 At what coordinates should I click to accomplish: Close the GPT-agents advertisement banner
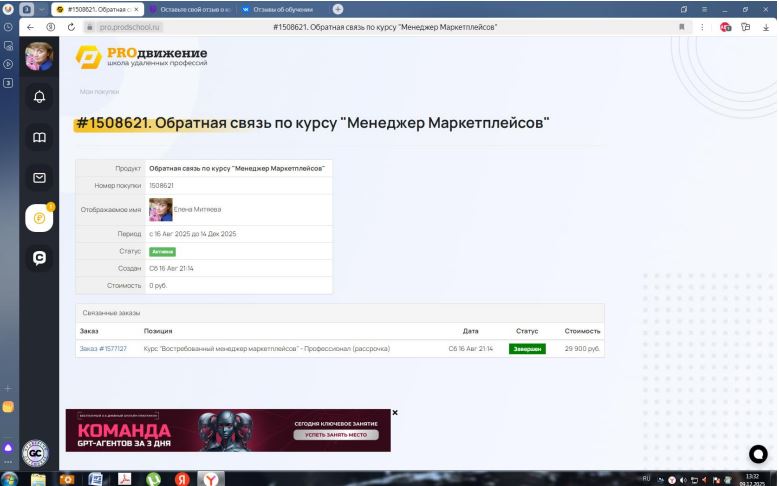point(395,412)
